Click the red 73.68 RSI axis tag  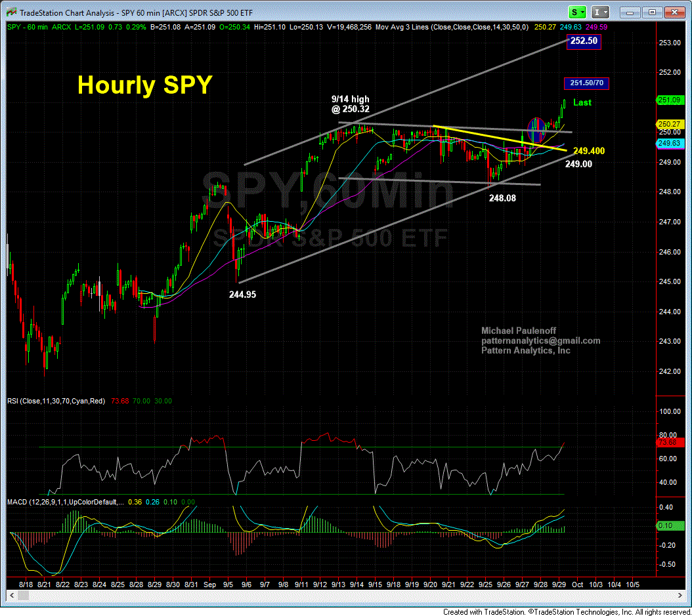click(670, 442)
